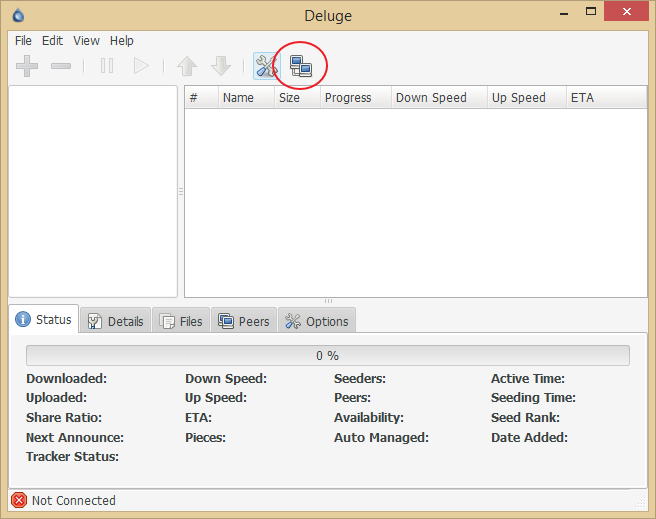Viewport: 656px width, 519px height.
Task: Click the red Not Connected status icon
Action: click(x=19, y=500)
